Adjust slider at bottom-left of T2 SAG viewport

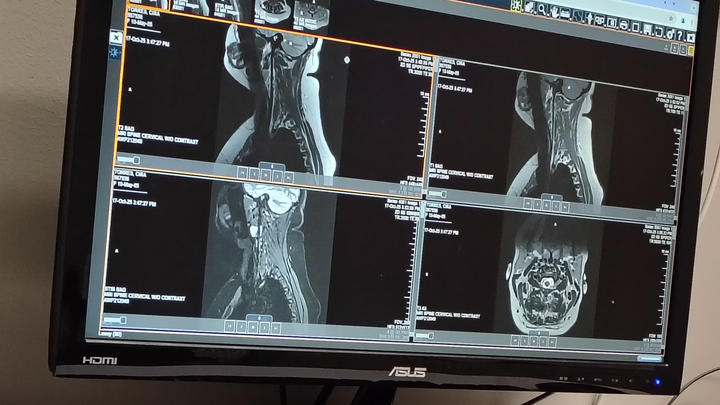tap(129, 160)
